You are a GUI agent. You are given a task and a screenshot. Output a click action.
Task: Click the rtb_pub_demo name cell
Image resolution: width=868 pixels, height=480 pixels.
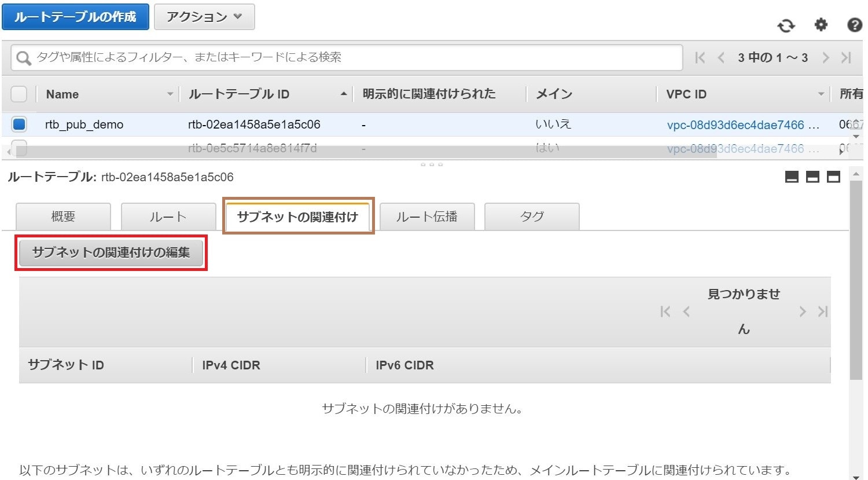[x=84, y=124]
